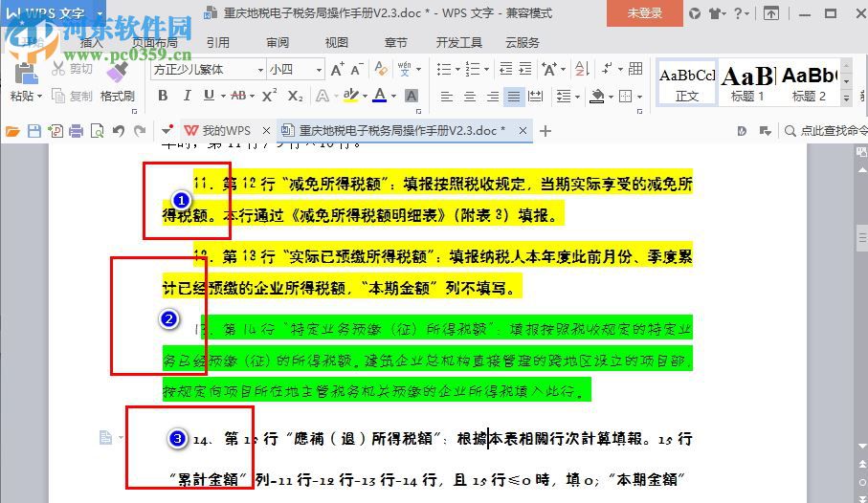Apply strikethrough AB formatting
The image size is (868, 503).
tap(238, 96)
